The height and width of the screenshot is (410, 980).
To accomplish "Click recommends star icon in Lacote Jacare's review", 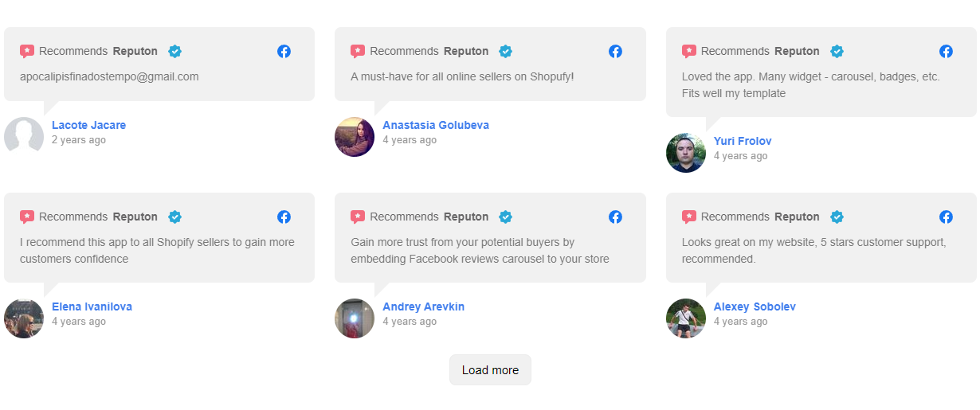I will (x=27, y=51).
